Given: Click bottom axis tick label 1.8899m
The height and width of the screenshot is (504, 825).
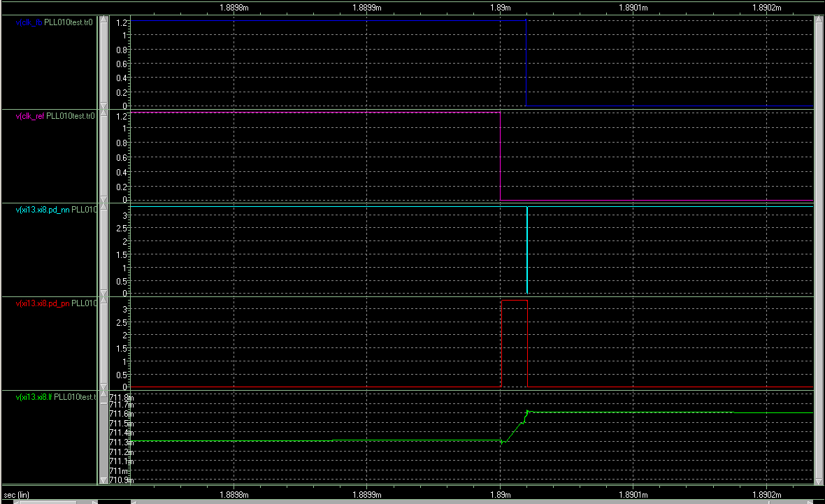Looking at the screenshot, I should [367, 494].
